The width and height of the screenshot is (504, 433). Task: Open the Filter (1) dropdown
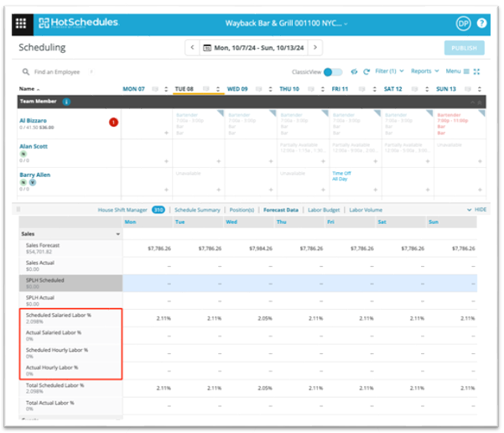point(390,72)
